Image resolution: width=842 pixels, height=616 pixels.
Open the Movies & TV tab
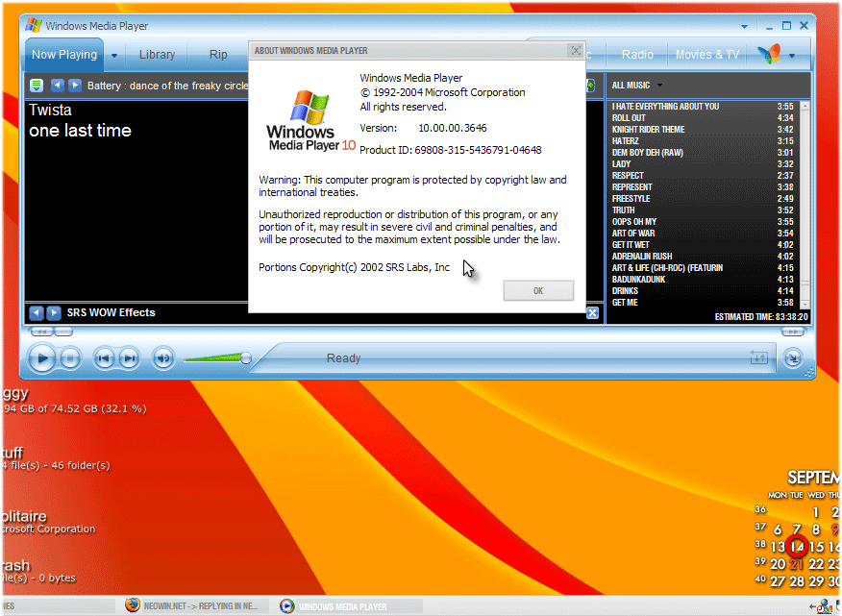click(x=706, y=55)
